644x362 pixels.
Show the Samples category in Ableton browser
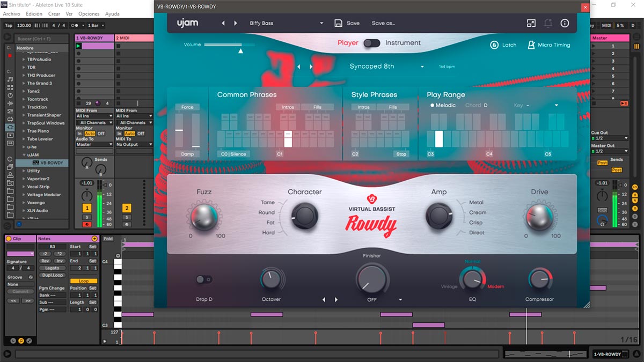click(10, 143)
